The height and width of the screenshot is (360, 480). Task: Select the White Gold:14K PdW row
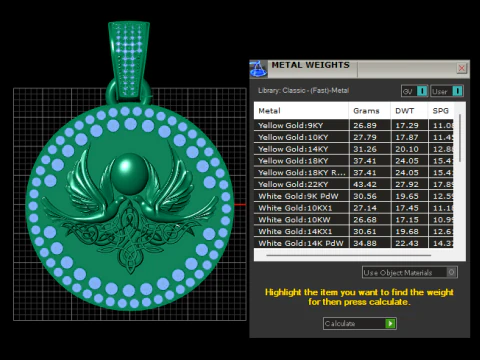click(354, 243)
